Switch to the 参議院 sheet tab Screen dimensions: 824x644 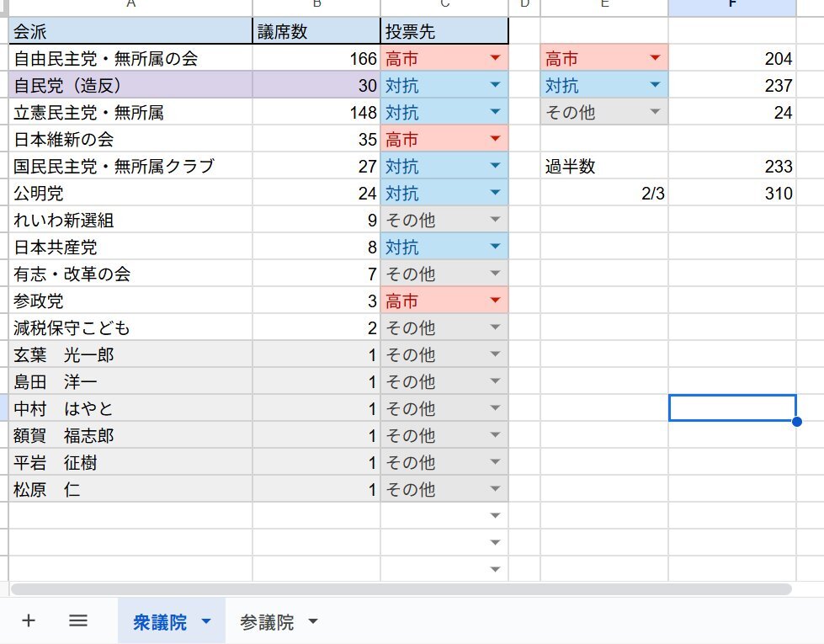pyautogui.click(x=266, y=622)
